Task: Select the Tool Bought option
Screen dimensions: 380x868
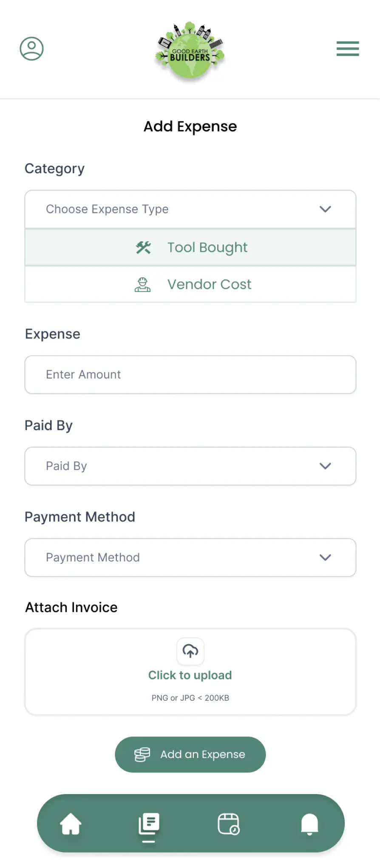Action: coord(207,248)
